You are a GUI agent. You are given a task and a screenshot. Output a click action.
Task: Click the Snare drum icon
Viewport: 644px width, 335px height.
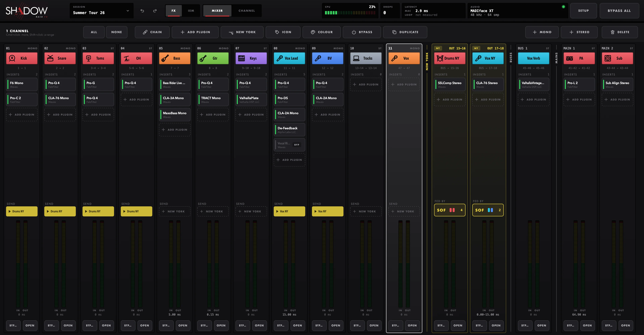coord(50,58)
